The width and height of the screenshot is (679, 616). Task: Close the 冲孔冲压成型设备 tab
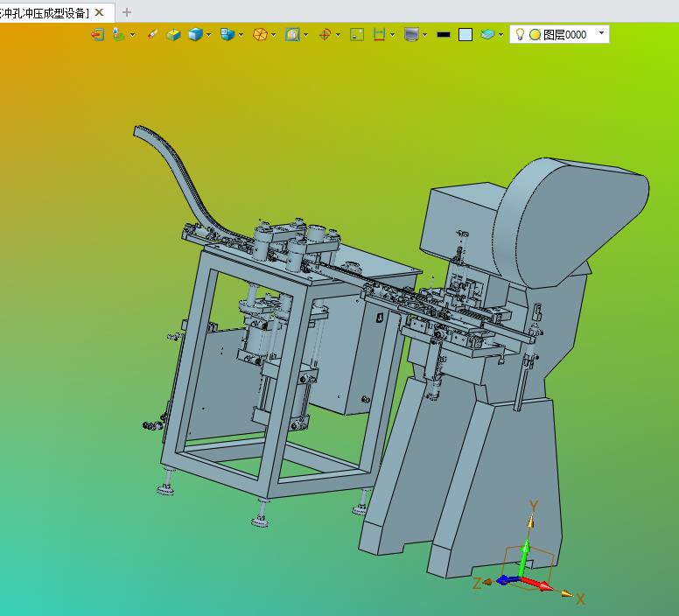click(x=99, y=12)
